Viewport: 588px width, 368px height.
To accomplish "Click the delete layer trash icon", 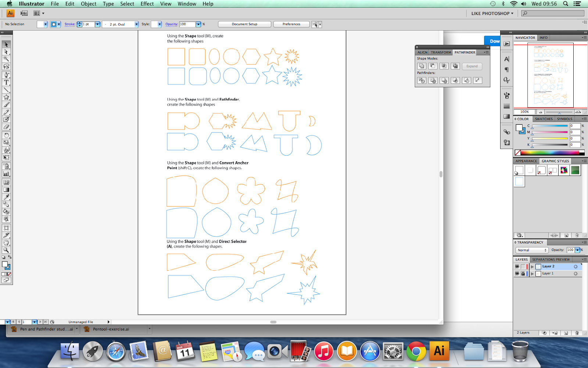I will click(x=576, y=333).
